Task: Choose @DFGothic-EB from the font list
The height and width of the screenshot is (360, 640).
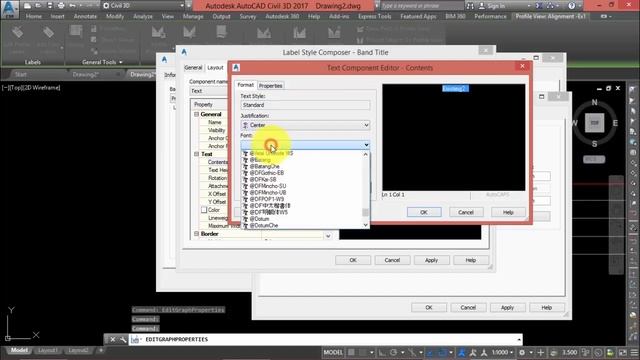Action: [266, 173]
